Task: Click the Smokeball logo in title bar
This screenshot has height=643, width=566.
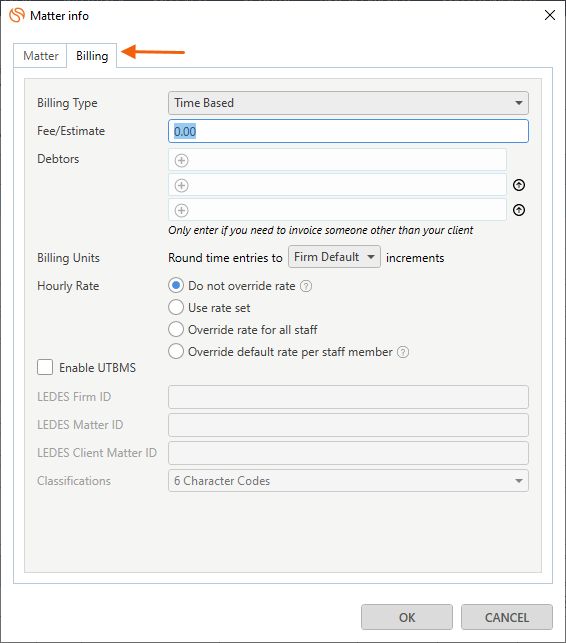Action: pos(17,15)
